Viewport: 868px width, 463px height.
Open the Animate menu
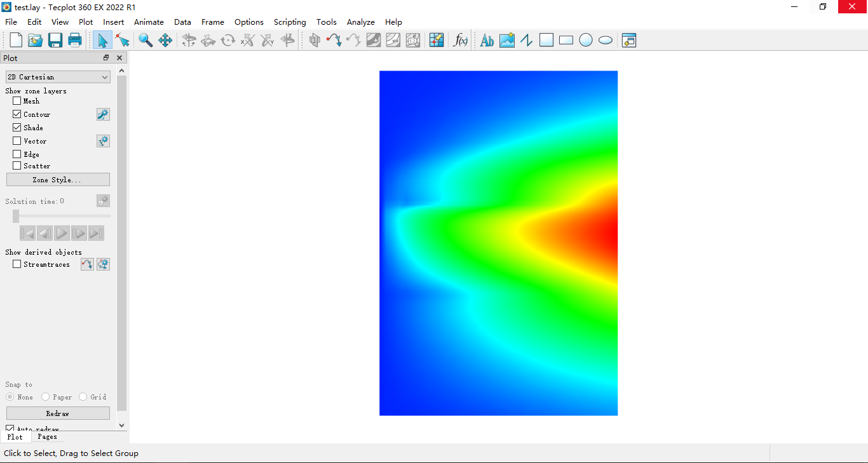[149, 22]
